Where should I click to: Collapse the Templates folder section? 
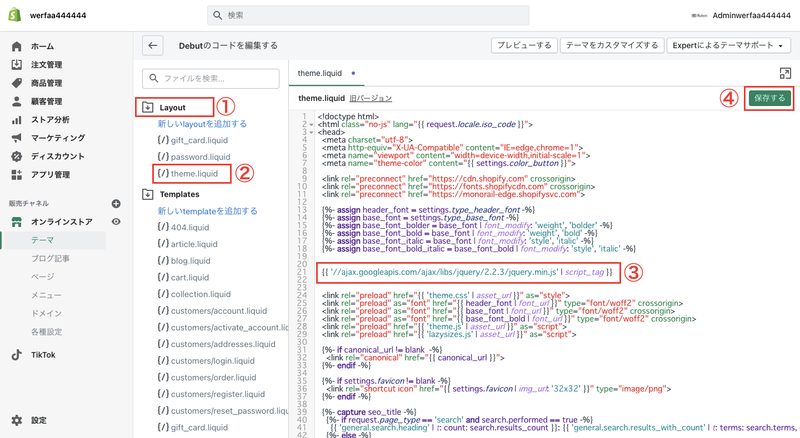tap(179, 194)
